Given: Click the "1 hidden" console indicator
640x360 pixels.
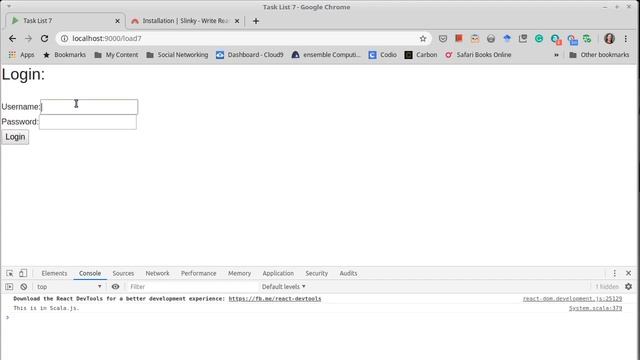Looking at the screenshot, I should click(x=607, y=287).
